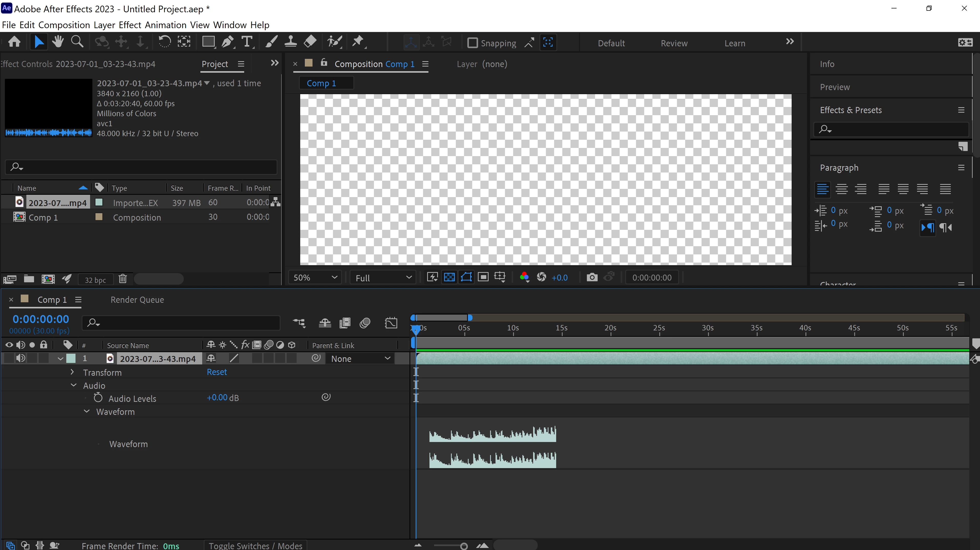
Task: Mute audio for the mp4 layer
Action: coord(20,358)
